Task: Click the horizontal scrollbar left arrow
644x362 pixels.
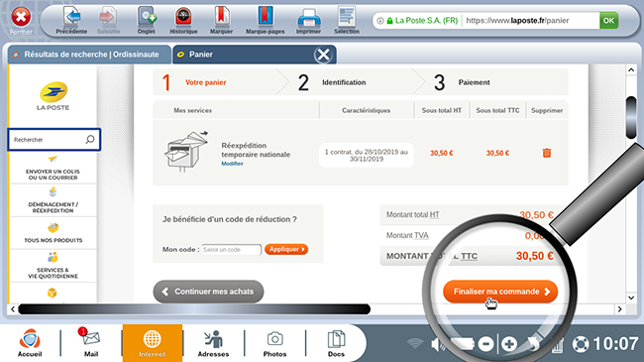Action: click(13, 308)
